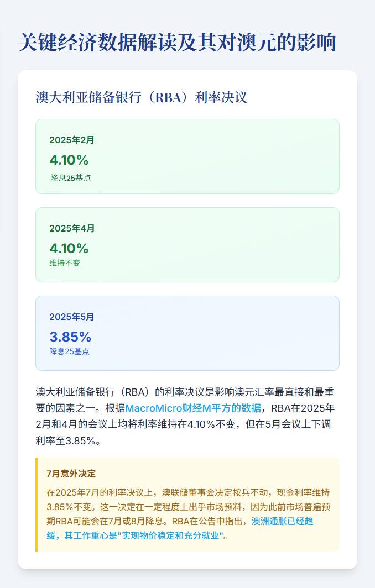Click the page title 关键经济数据解读及其对澳元的影响

(x=177, y=42)
